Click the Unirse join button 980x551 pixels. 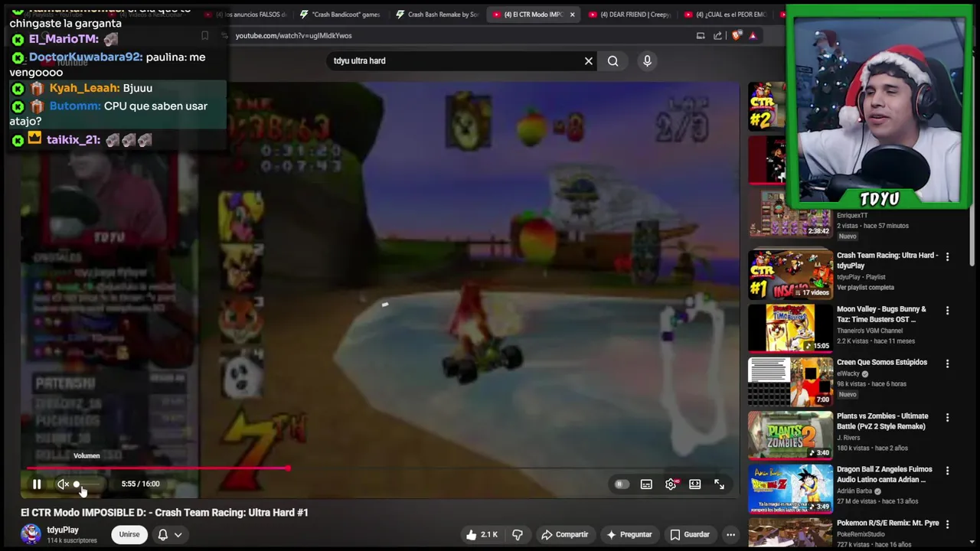coord(129,534)
